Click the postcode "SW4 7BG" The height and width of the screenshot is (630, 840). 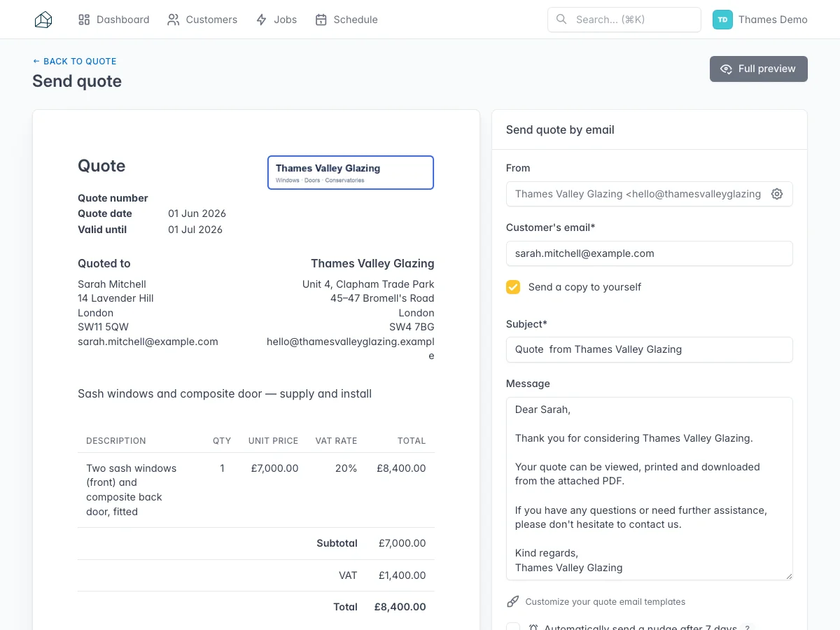[412, 327]
